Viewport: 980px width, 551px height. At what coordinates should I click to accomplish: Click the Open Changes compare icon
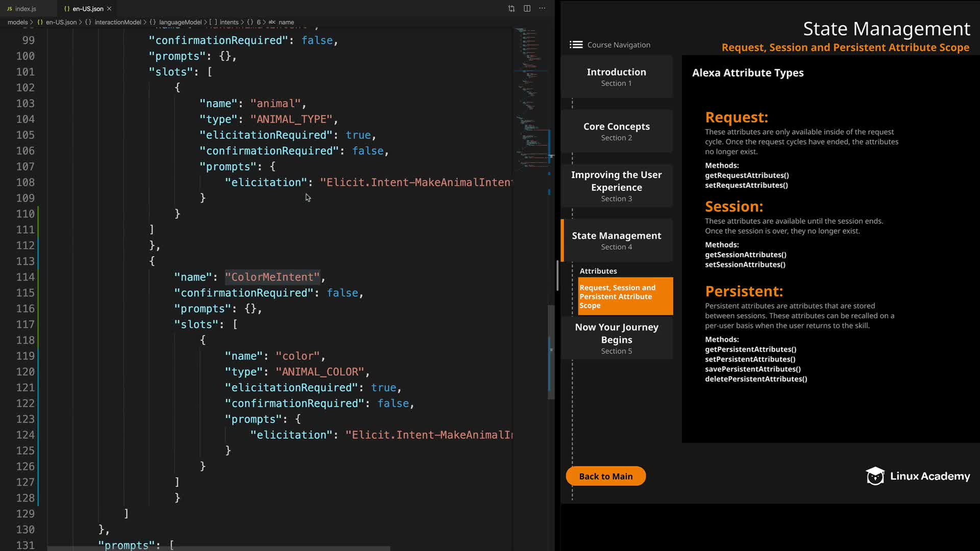coord(511,9)
